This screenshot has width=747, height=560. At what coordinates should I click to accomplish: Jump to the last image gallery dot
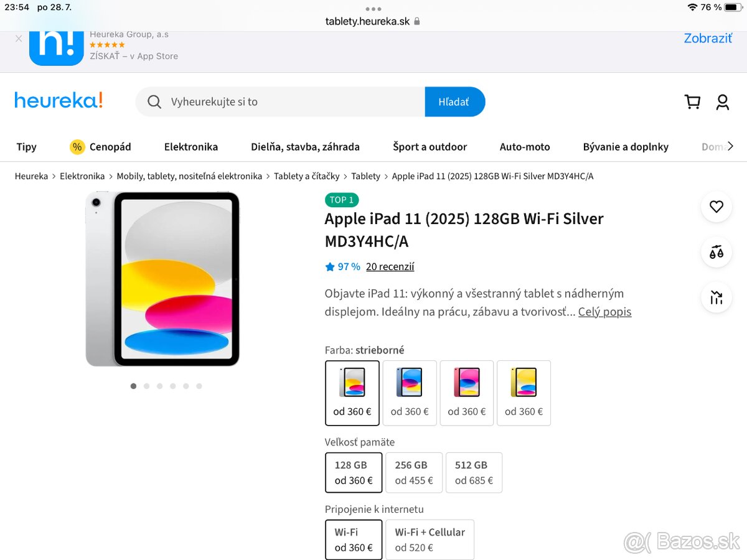(199, 386)
